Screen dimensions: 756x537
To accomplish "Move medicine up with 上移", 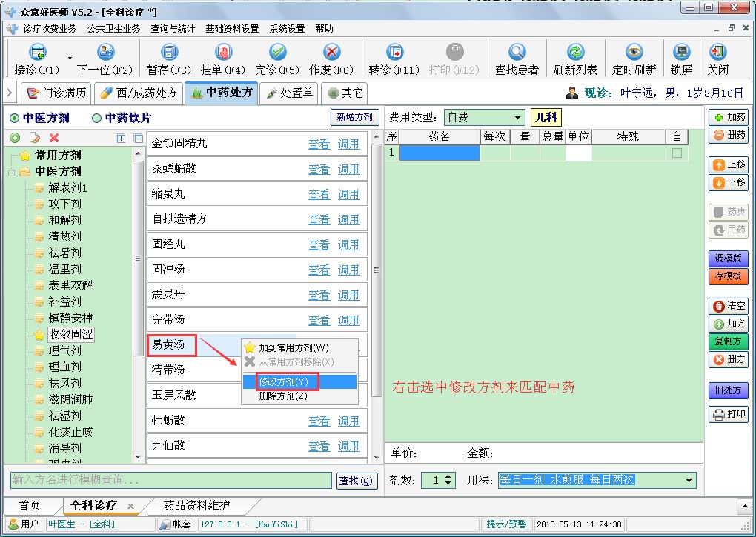I will (x=728, y=164).
